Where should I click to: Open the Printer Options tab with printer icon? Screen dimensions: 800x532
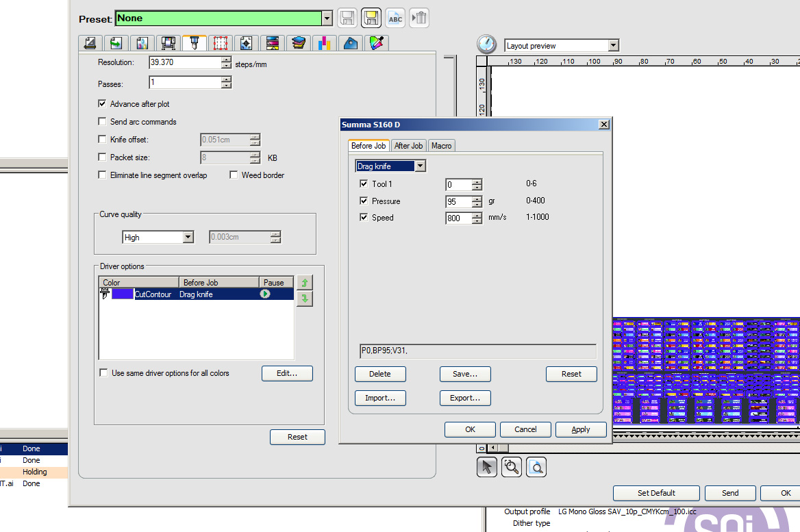click(x=168, y=43)
